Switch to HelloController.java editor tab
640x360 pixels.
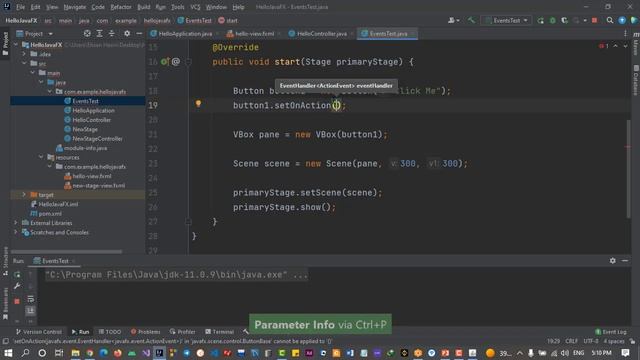[x=322, y=33]
